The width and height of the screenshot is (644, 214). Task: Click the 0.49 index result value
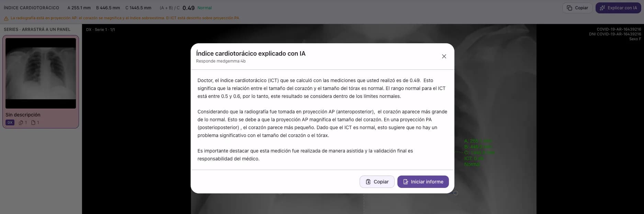[189, 8]
